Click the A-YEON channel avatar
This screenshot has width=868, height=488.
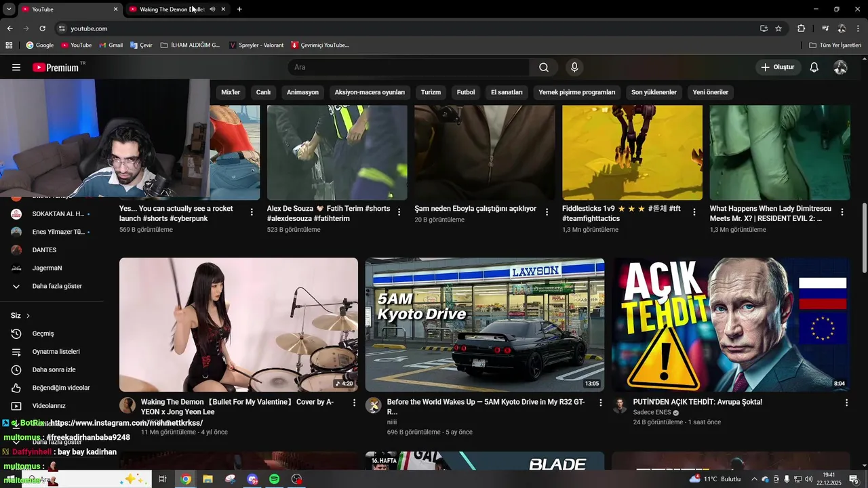[127, 405]
